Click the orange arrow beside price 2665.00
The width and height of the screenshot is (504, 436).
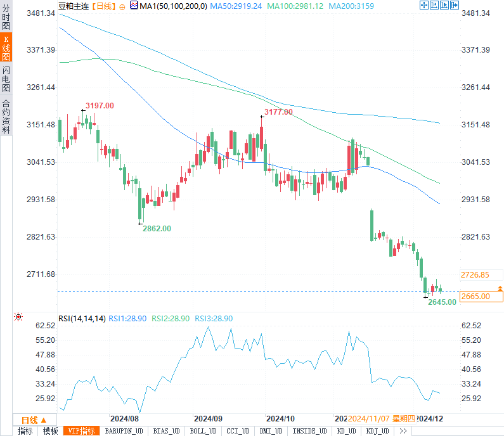point(500,288)
